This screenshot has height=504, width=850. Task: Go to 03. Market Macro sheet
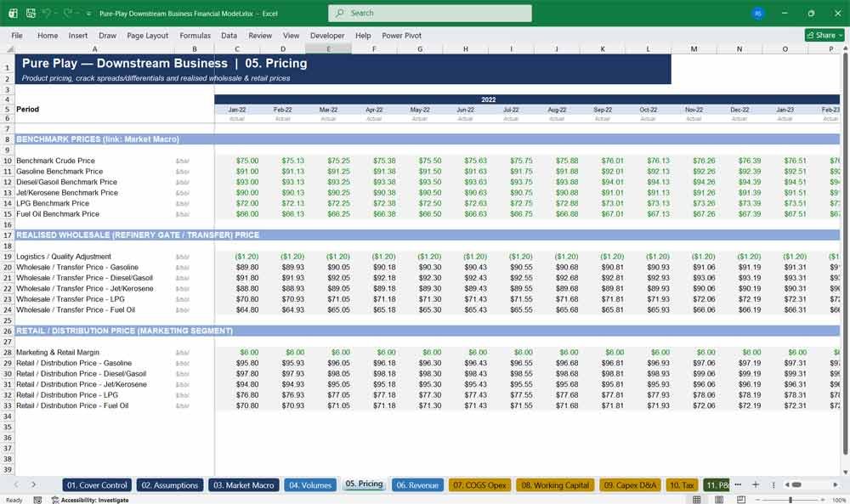pos(244,485)
